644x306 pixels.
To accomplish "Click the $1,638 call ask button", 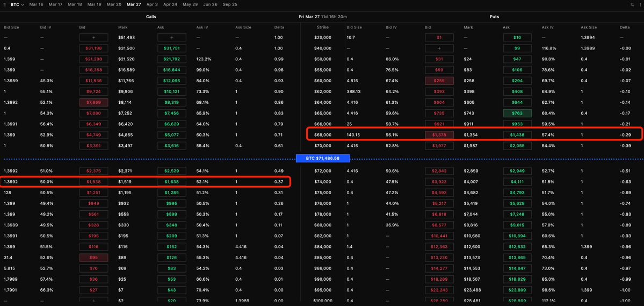I will coord(172,182).
